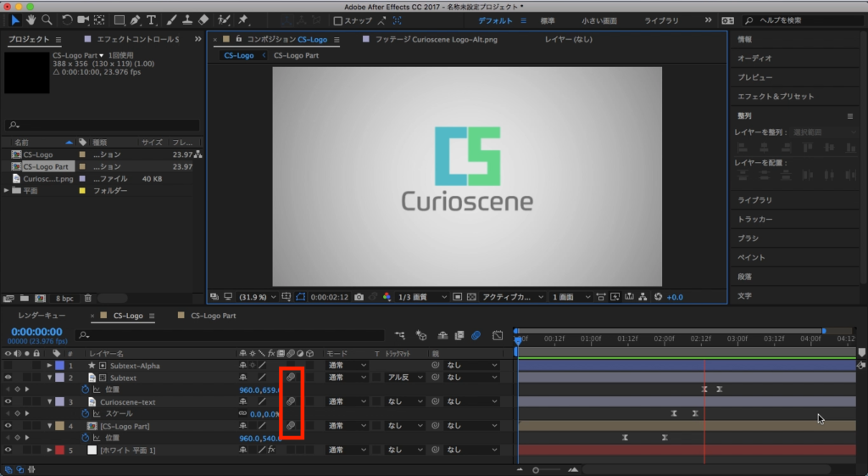The width and height of the screenshot is (868, 476).
Task: Open the CS-Logo Part timeline tab
Action: pyautogui.click(x=213, y=316)
